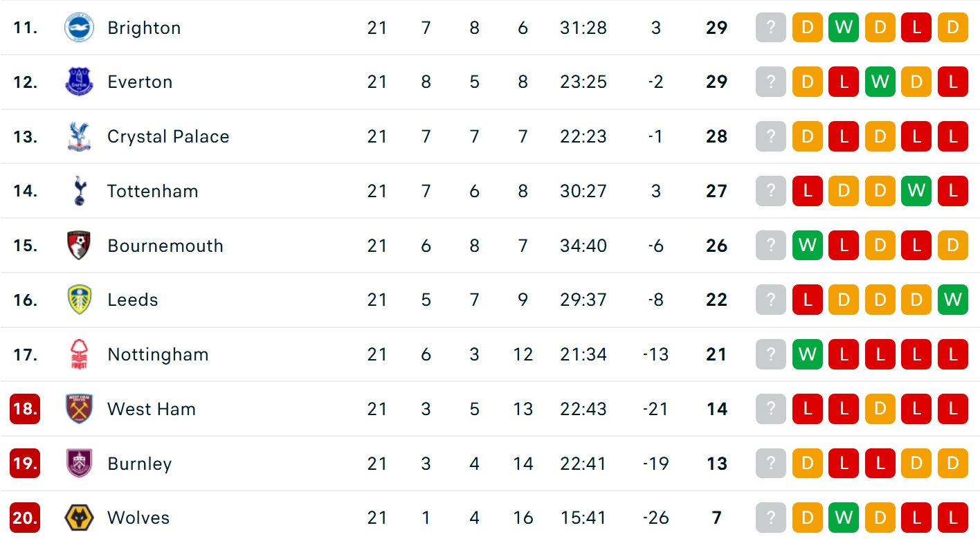Image resolution: width=980 pixels, height=539 pixels.
Task: Click the Burnley club crest icon
Action: coord(79,464)
